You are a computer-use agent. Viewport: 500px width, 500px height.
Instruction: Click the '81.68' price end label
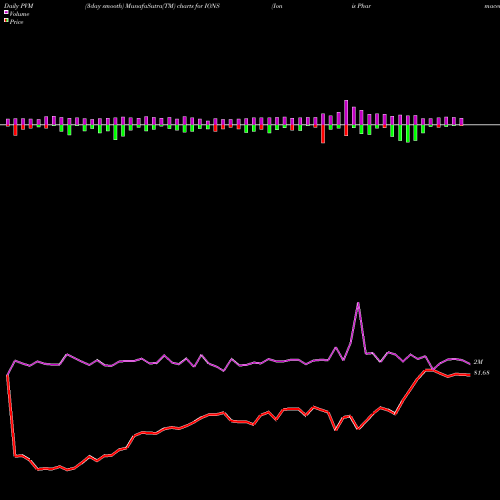point(482,373)
